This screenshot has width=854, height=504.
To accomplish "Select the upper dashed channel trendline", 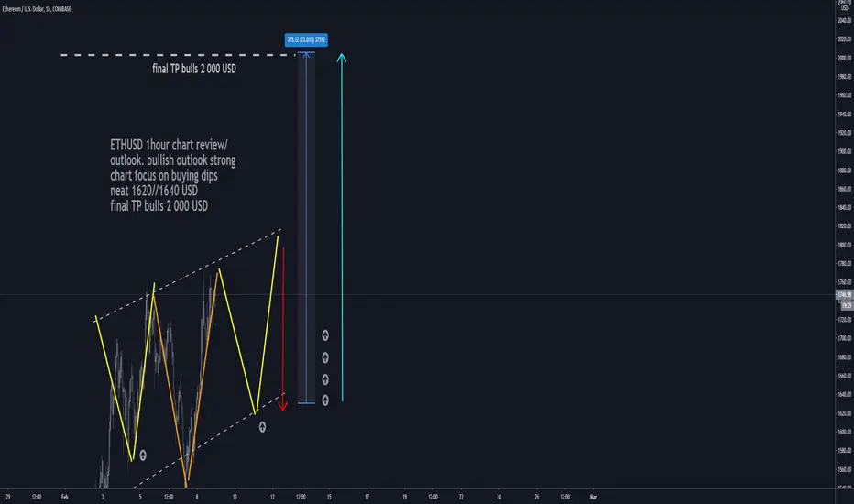I will (187, 275).
